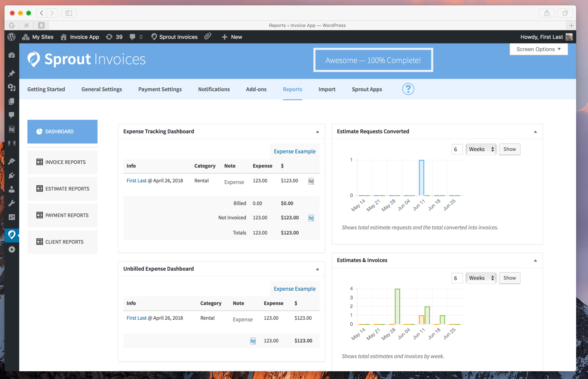The image size is (588, 379).
Task: Select the Dashboard gauge icon at sidebar top
Action: click(x=11, y=55)
